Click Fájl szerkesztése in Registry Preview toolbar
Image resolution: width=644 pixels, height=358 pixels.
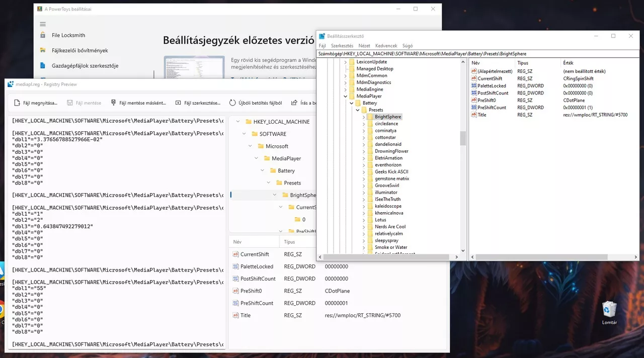(x=198, y=103)
